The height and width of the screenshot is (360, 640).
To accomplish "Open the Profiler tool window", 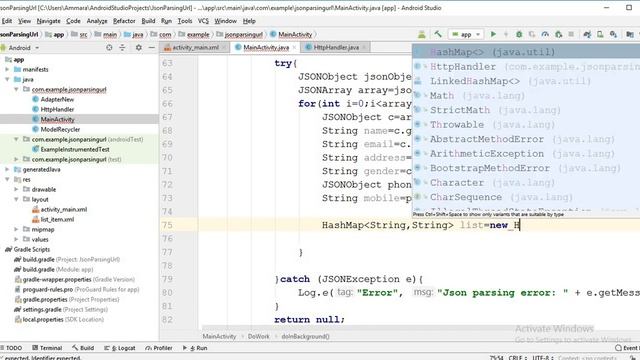I will 159,348.
